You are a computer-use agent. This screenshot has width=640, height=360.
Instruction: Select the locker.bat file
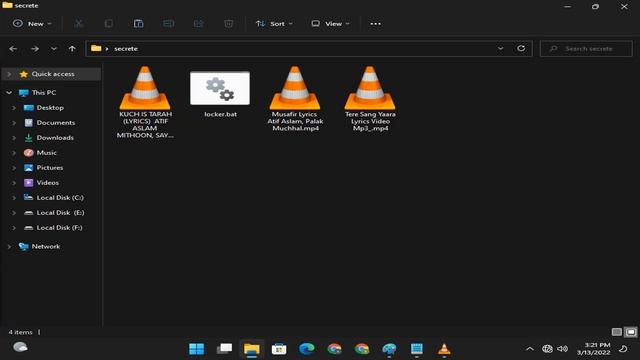[x=220, y=95]
